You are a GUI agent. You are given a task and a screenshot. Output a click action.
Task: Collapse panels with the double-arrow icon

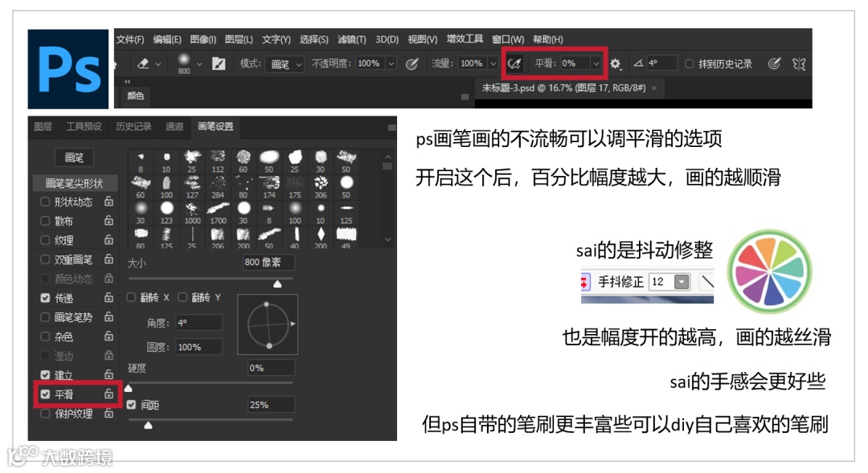(127, 81)
